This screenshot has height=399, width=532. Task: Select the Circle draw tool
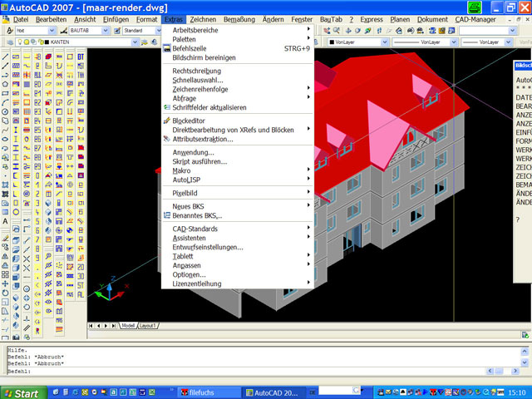5,111
